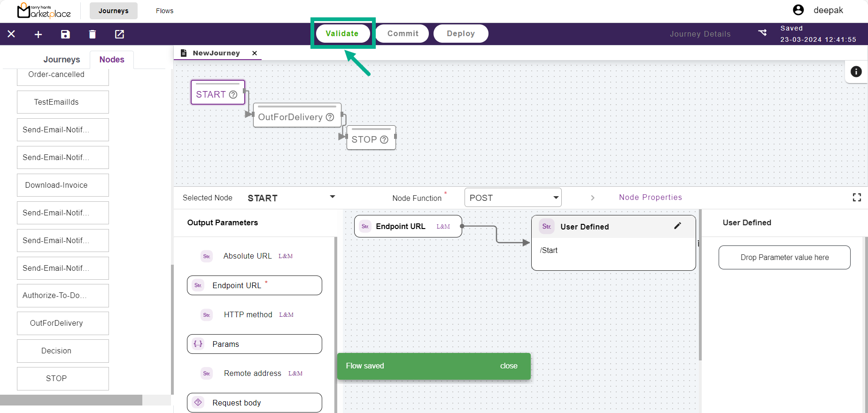Click the add new journey plus icon

(39, 34)
